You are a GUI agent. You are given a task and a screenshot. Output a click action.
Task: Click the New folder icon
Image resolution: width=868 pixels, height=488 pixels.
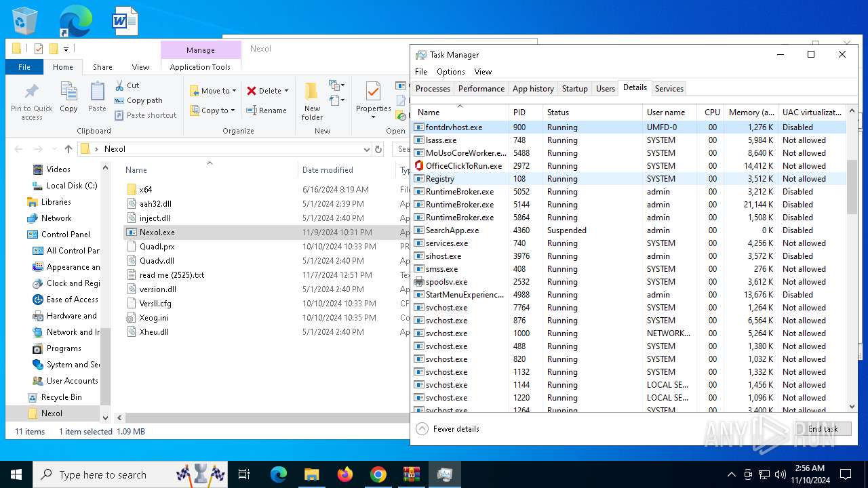pos(312,91)
